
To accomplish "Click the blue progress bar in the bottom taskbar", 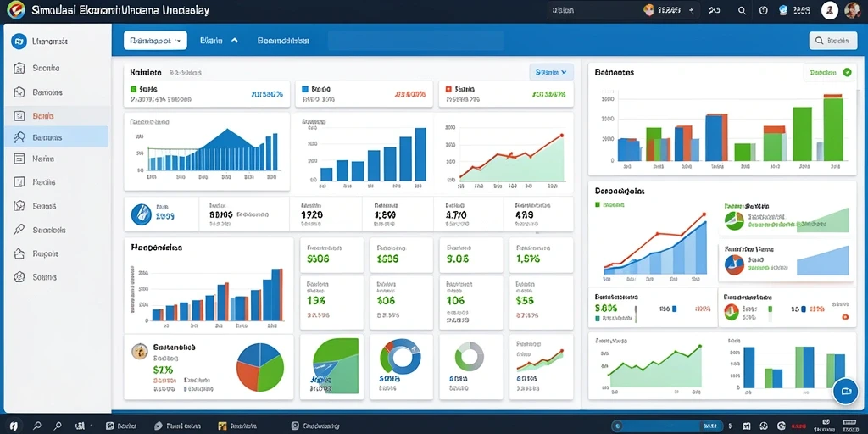I will pyautogui.click(x=665, y=426).
